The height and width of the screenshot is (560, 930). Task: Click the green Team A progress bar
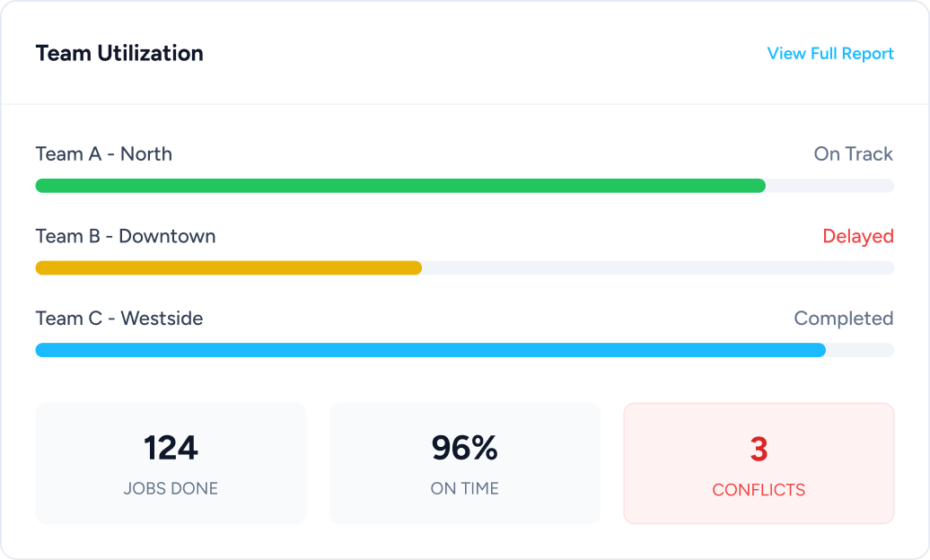click(x=400, y=186)
